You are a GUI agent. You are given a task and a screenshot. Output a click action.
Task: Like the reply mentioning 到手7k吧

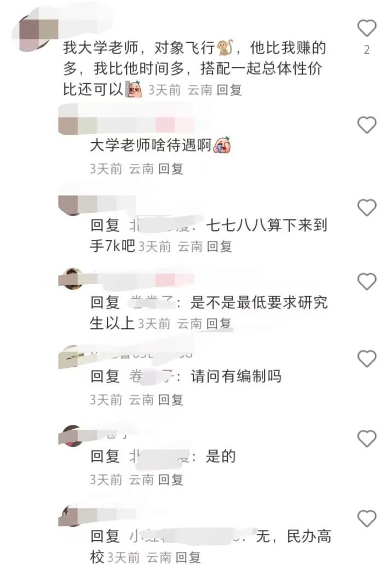[367, 207]
